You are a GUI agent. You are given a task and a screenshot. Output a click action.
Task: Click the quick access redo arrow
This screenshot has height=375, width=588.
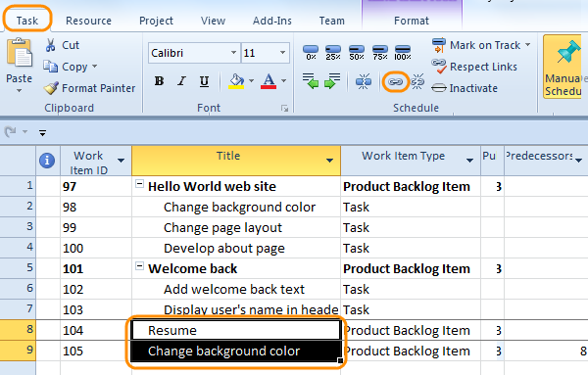10,132
